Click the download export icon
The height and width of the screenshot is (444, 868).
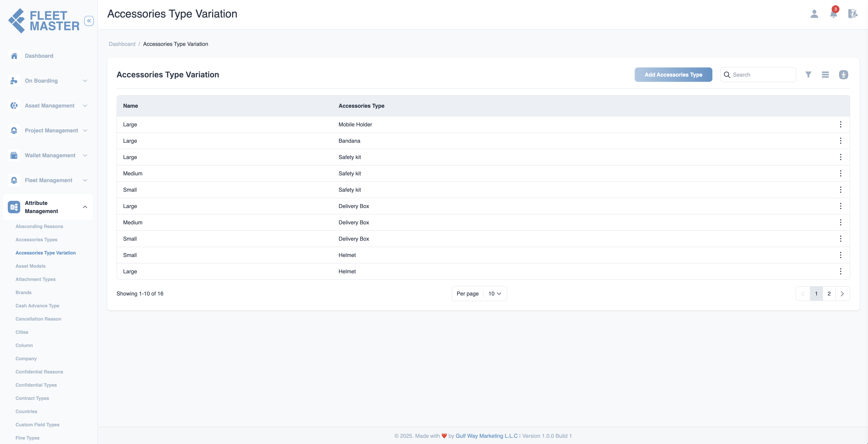pos(843,74)
